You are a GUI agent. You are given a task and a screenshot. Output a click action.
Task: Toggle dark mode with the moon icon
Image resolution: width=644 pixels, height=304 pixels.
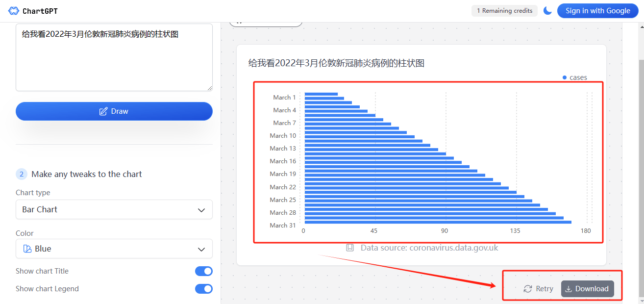(x=547, y=11)
